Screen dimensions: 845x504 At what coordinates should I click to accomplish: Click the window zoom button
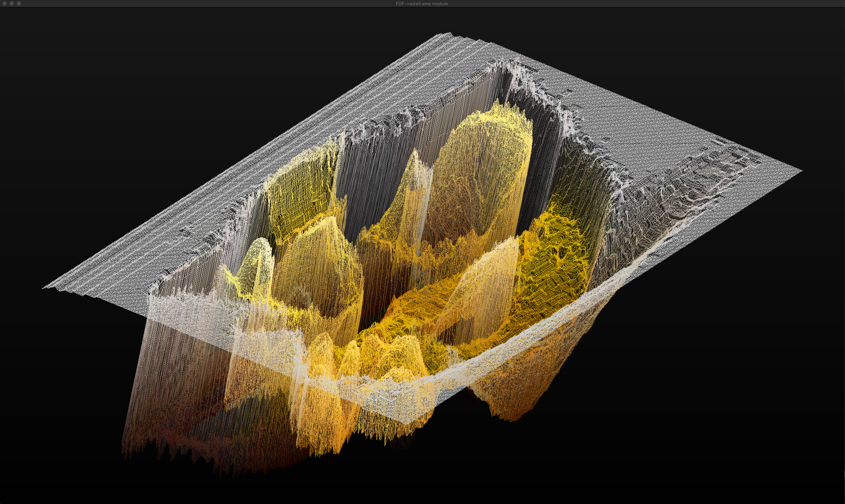[x=19, y=3]
